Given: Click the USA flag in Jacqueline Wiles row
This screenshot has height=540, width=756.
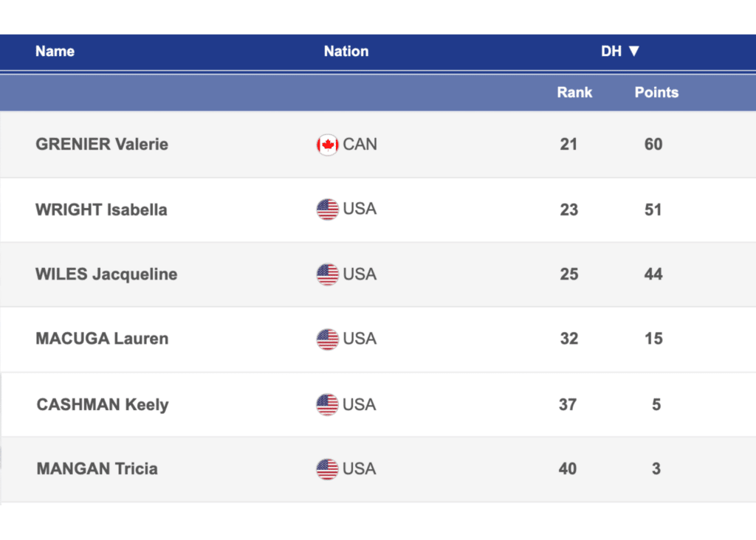Looking at the screenshot, I should pyautogui.click(x=327, y=274).
